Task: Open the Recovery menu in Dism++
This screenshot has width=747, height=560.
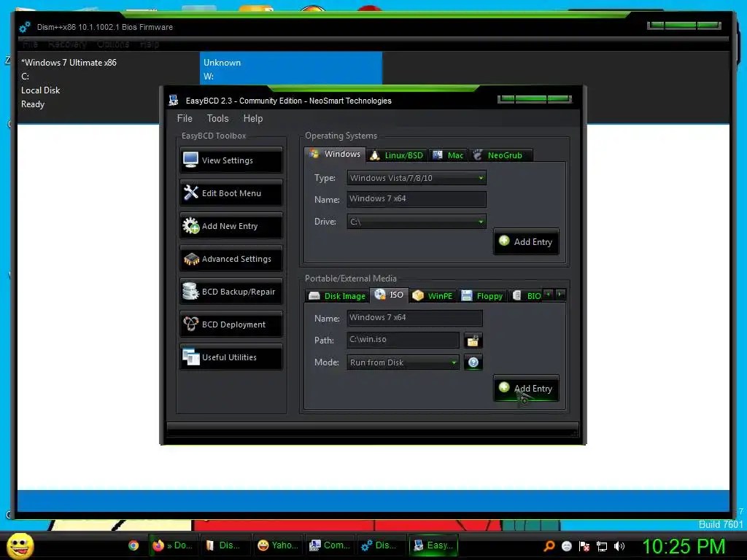Action: pos(67,44)
